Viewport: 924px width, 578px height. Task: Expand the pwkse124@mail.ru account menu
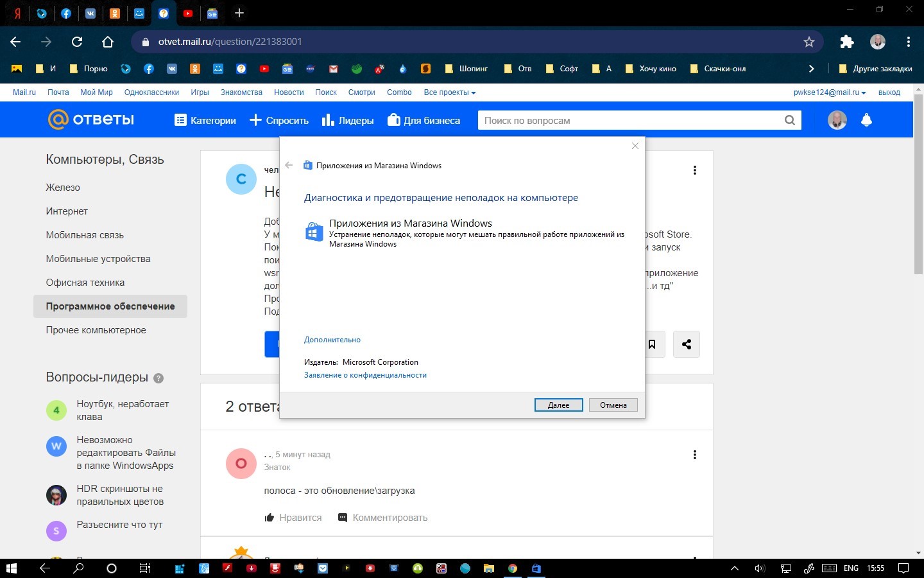pos(830,92)
